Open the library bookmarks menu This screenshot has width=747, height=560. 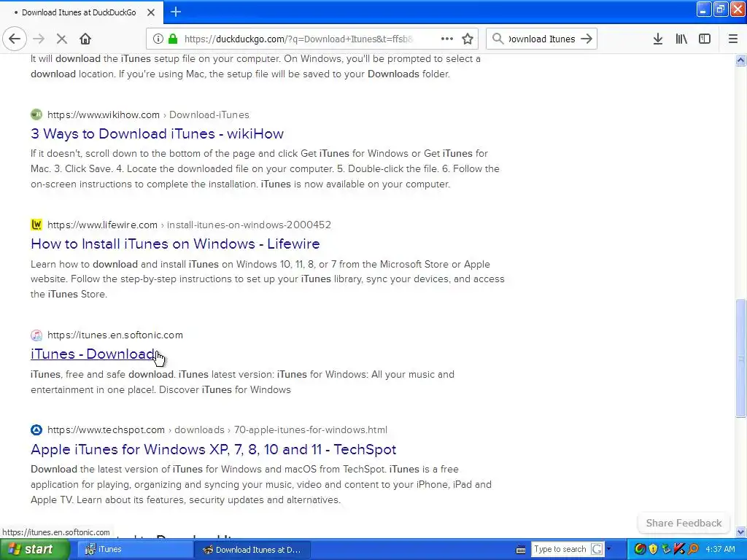click(x=681, y=39)
